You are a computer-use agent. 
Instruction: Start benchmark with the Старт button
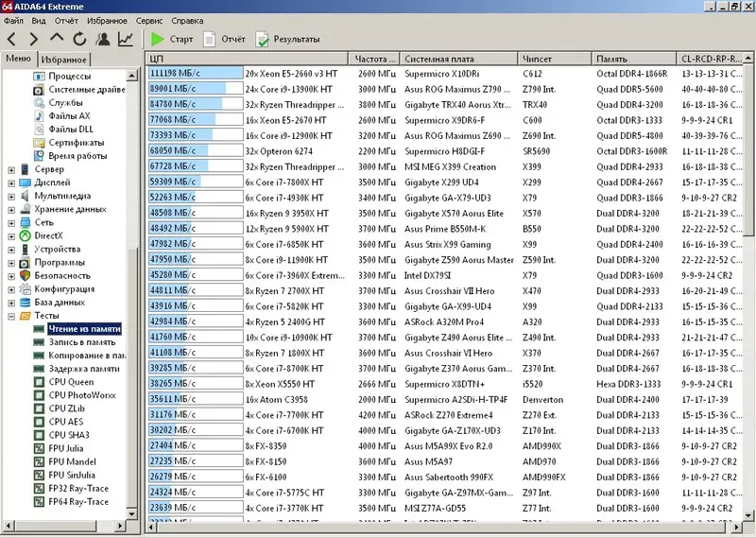click(172, 39)
